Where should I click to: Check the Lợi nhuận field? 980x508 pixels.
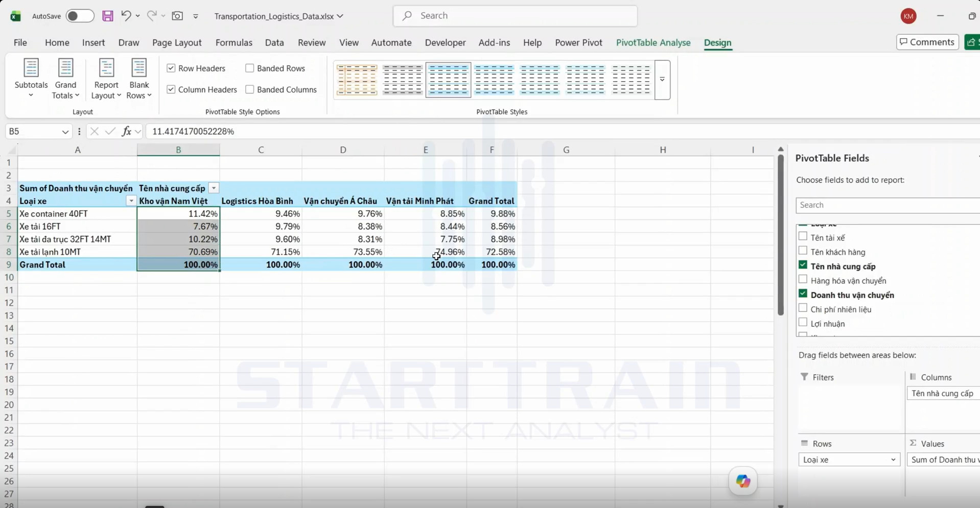click(803, 322)
